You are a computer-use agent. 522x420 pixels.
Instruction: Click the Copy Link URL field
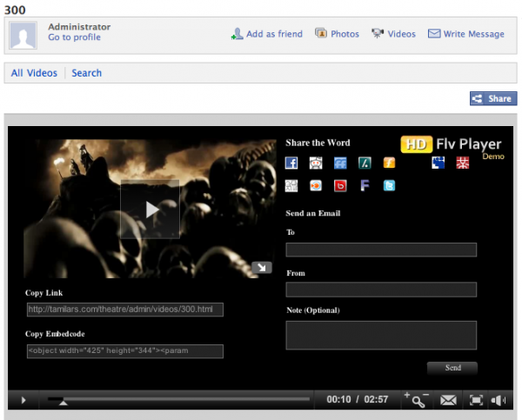pyautogui.click(x=125, y=310)
